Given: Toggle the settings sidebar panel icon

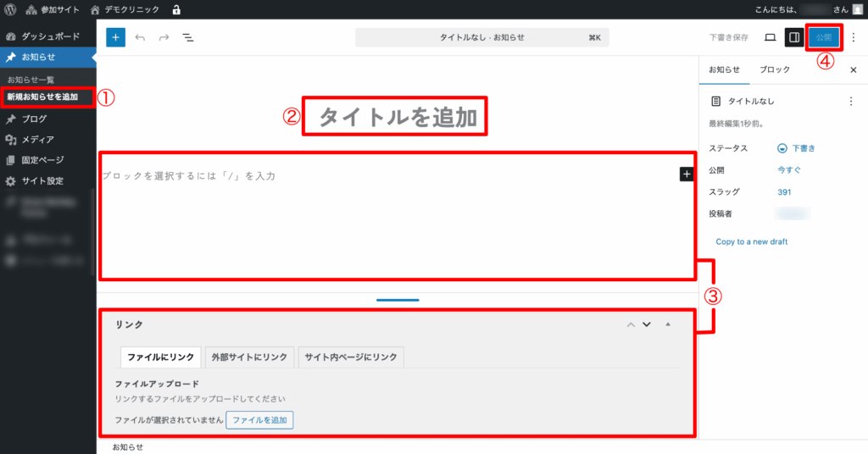Looking at the screenshot, I should click(x=794, y=37).
